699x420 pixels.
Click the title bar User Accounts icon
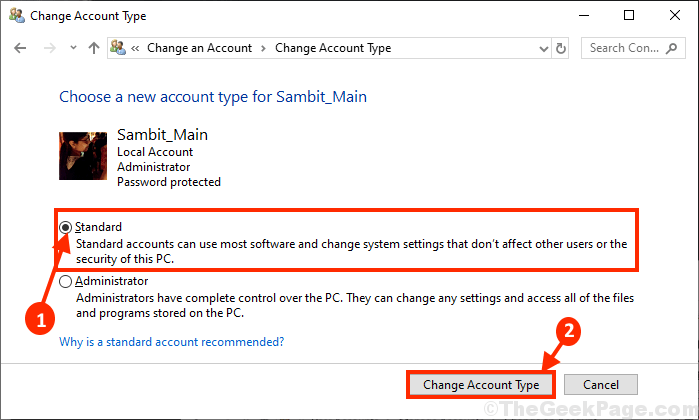coord(17,15)
